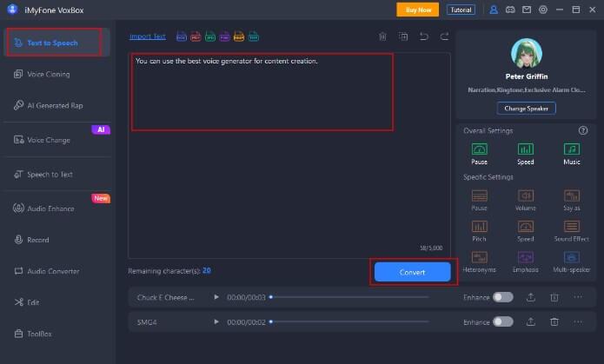Toggle Enhance for SMG4 audio
Screen dimensions: 604x364
point(503,321)
